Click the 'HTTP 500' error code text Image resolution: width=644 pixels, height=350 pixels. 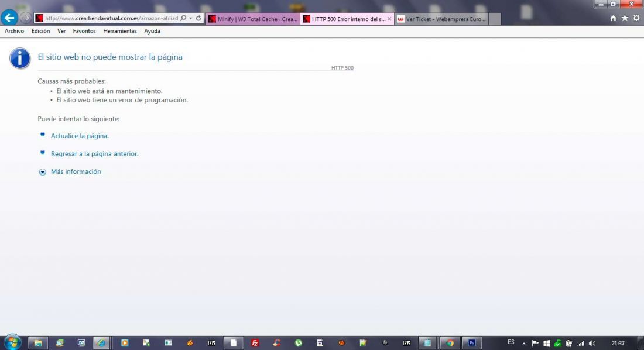[x=342, y=68]
